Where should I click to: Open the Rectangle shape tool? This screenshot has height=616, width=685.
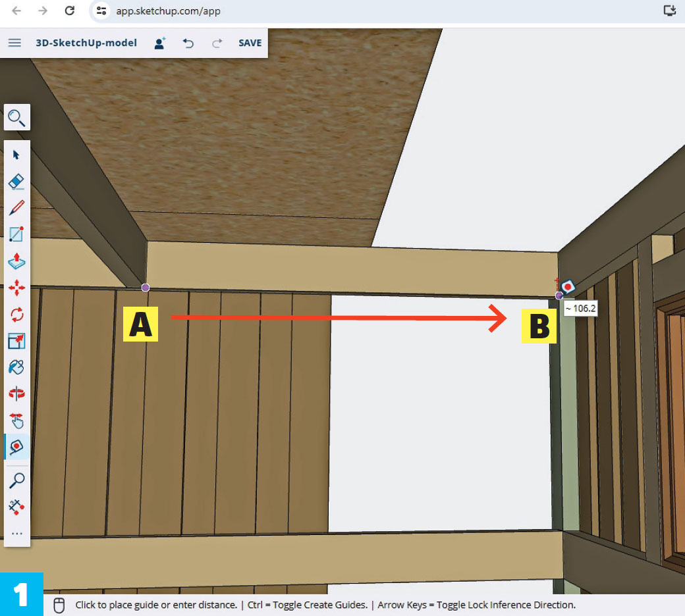16,234
